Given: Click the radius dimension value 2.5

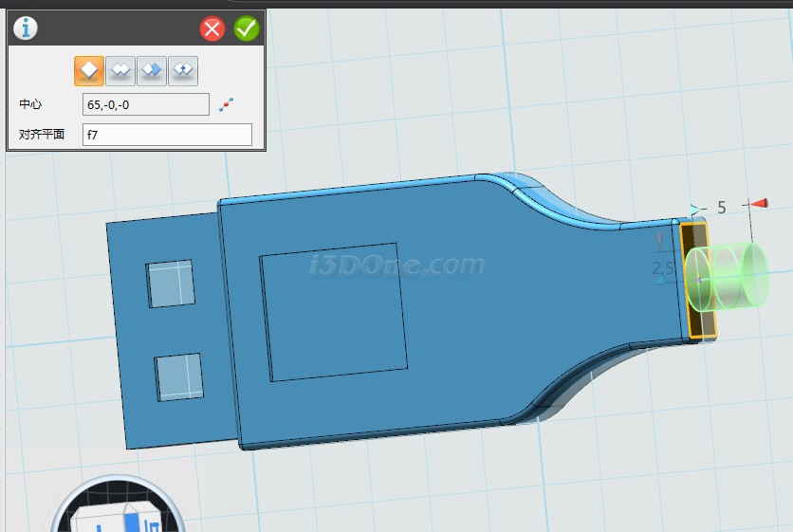Looking at the screenshot, I should coord(663,269).
